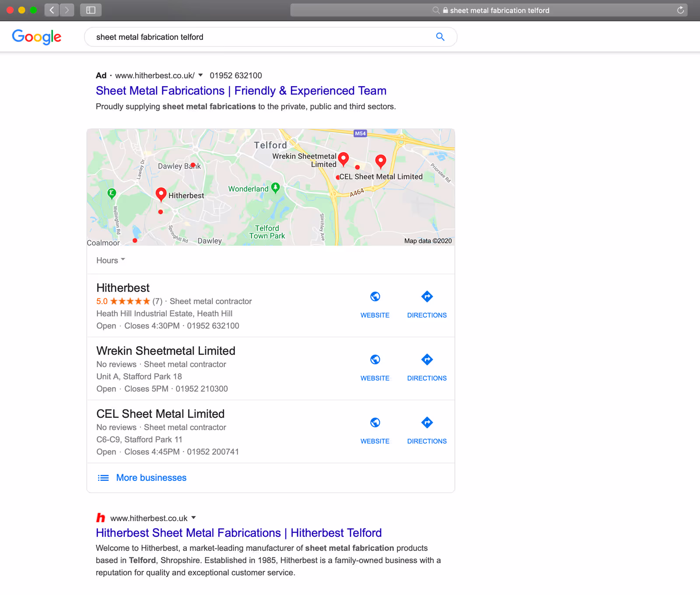Viewport: 700px width, 595px height.
Task: Click the M54 motorway shield on map
Action: [x=360, y=133]
